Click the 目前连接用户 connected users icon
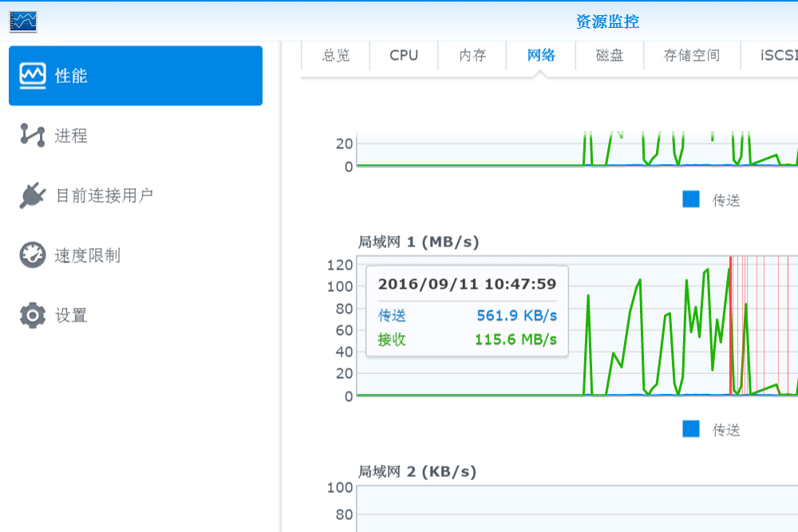Viewport: 798px width, 532px height. click(x=31, y=195)
